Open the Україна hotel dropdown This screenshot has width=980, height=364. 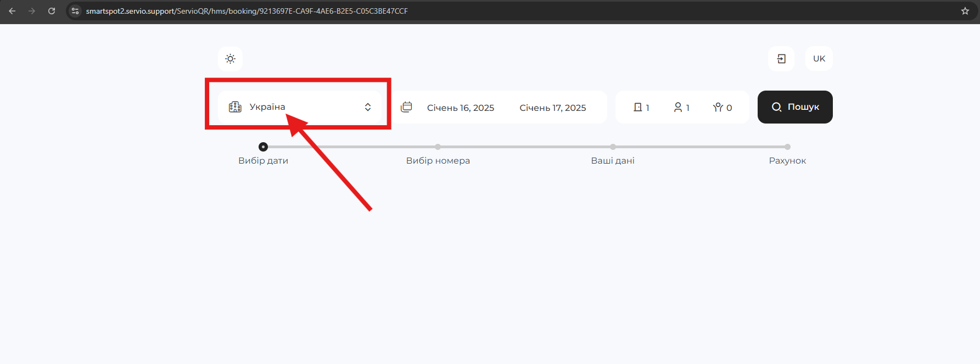267,107
